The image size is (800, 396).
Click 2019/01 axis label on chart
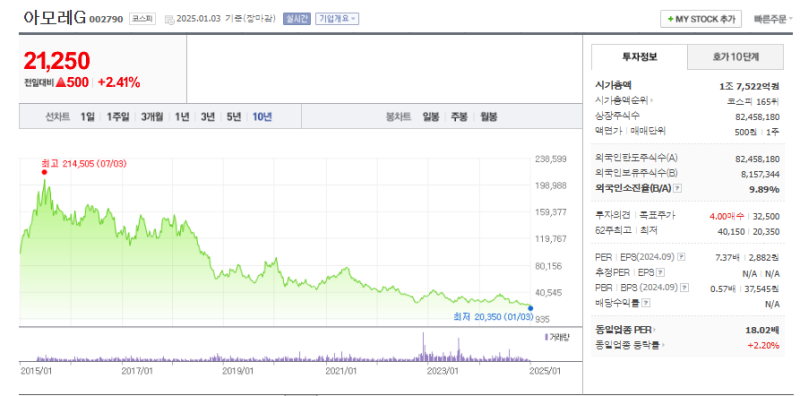[238, 370]
